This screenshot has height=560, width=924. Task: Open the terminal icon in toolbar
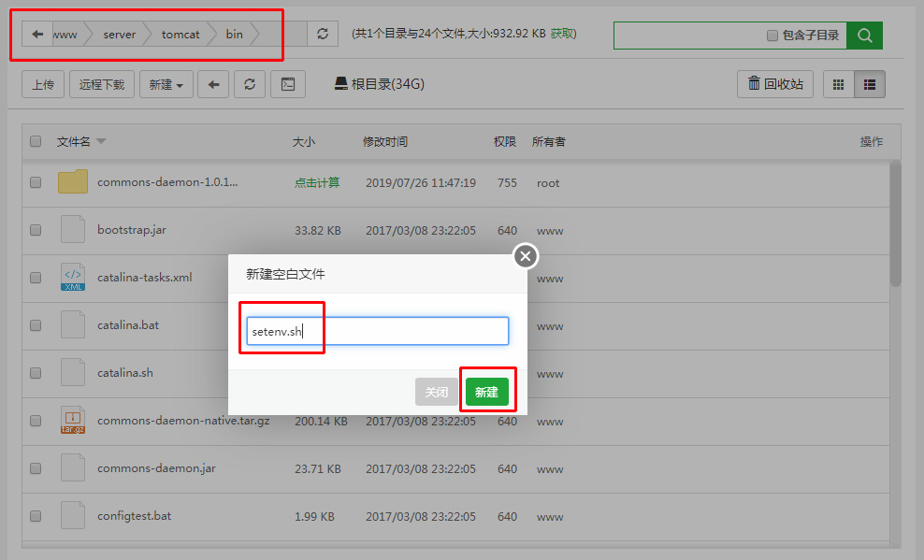point(288,84)
